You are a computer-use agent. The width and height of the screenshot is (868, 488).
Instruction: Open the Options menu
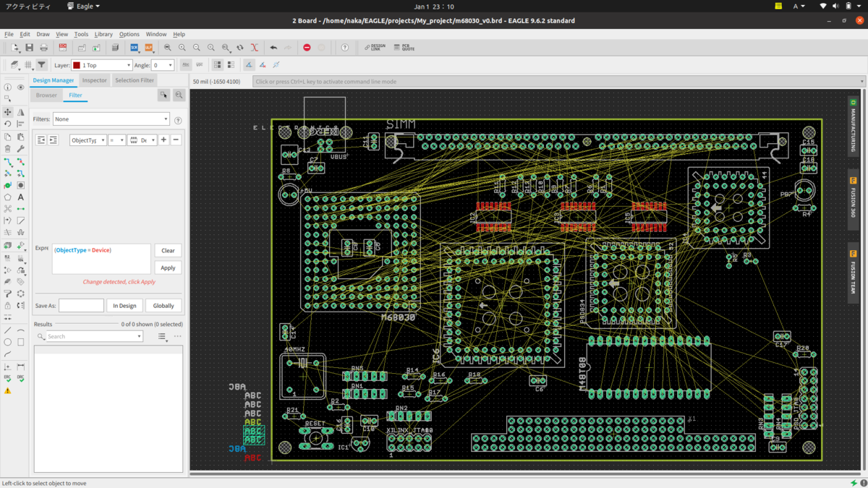129,34
